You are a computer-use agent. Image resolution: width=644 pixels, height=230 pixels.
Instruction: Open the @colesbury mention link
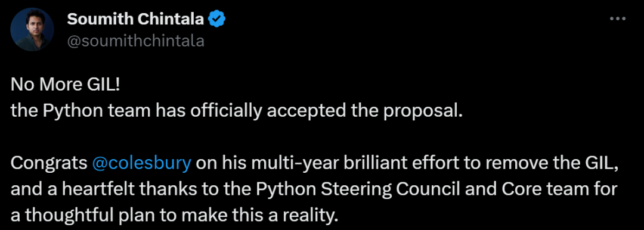(142, 163)
